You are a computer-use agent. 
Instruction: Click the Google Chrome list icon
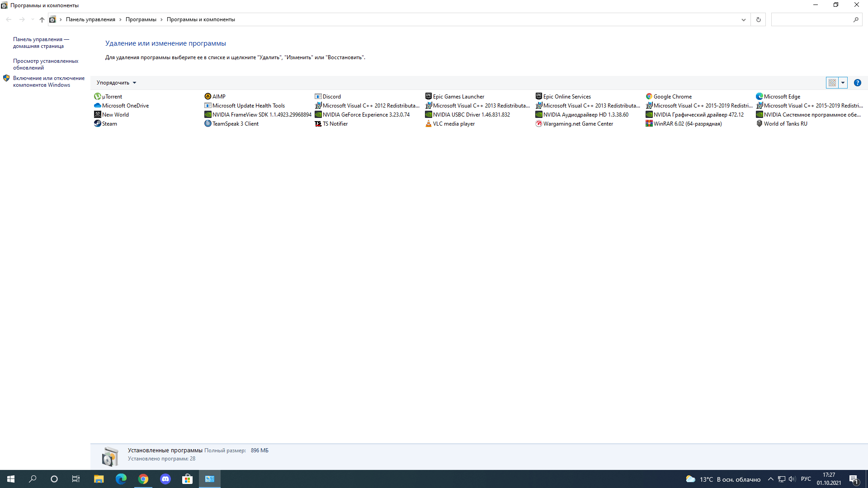pyautogui.click(x=649, y=96)
